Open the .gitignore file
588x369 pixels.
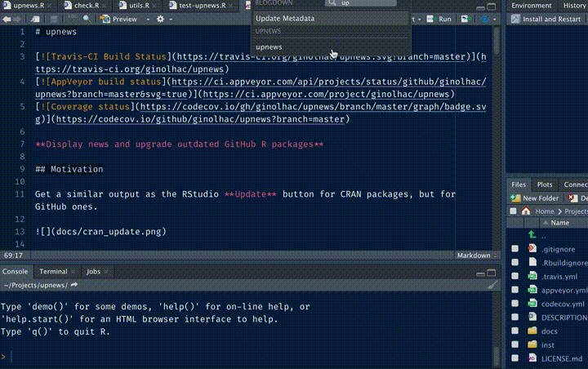tap(558, 249)
